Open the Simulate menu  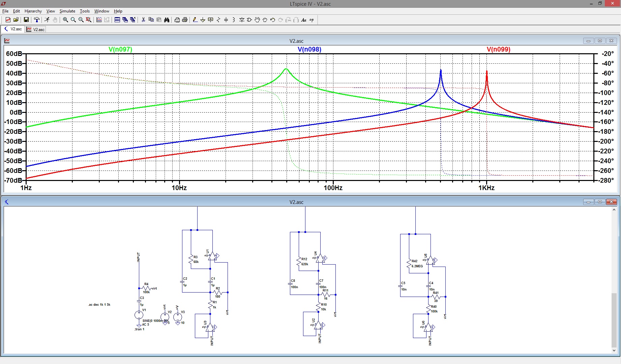(67, 11)
